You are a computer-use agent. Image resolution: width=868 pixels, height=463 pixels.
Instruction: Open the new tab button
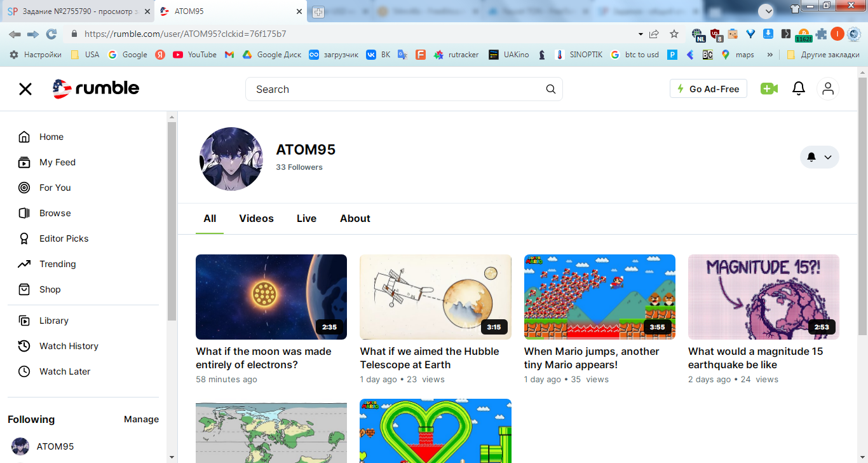(x=318, y=11)
